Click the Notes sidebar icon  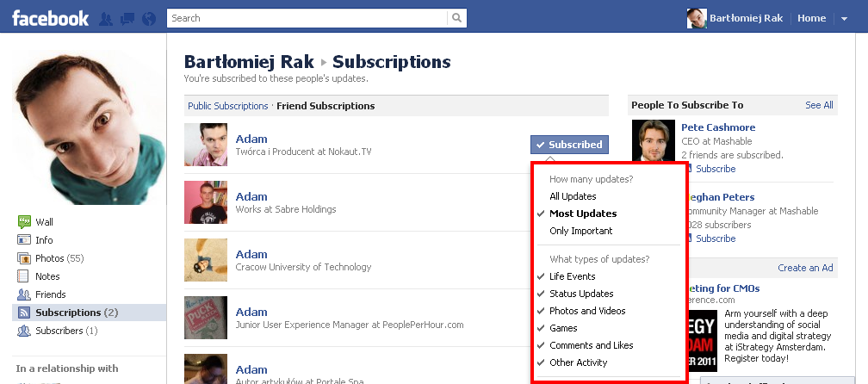click(x=22, y=276)
